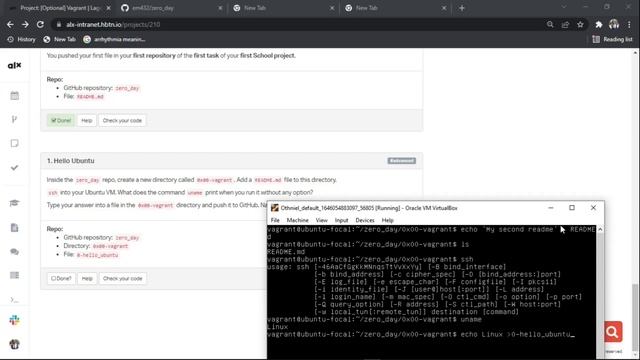
Task: Open the New Tab bookmark in bookmarks bar
Action: click(60, 39)
